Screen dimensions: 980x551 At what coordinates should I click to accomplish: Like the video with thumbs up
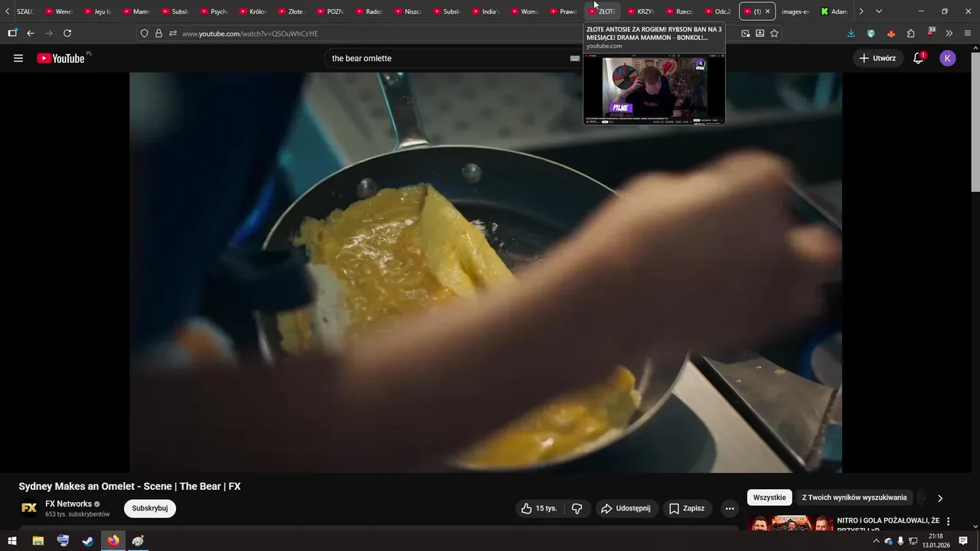point(539,508)
